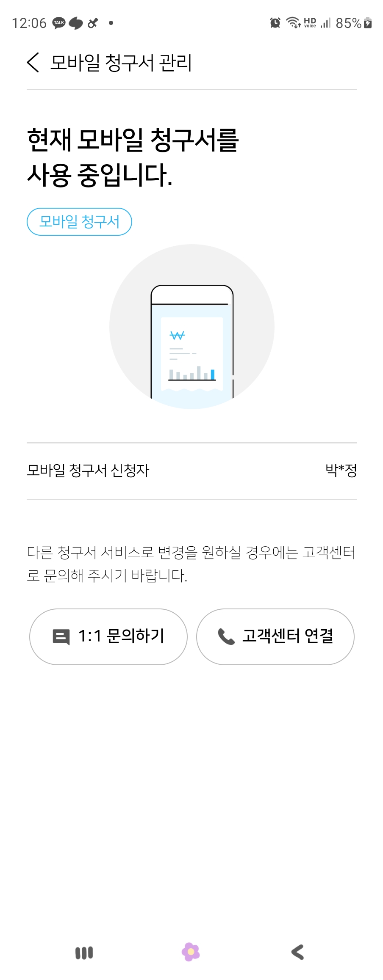Tap the back arrow in the header
Viewport: 383px width, 980px height.
(x=33, y=63)
